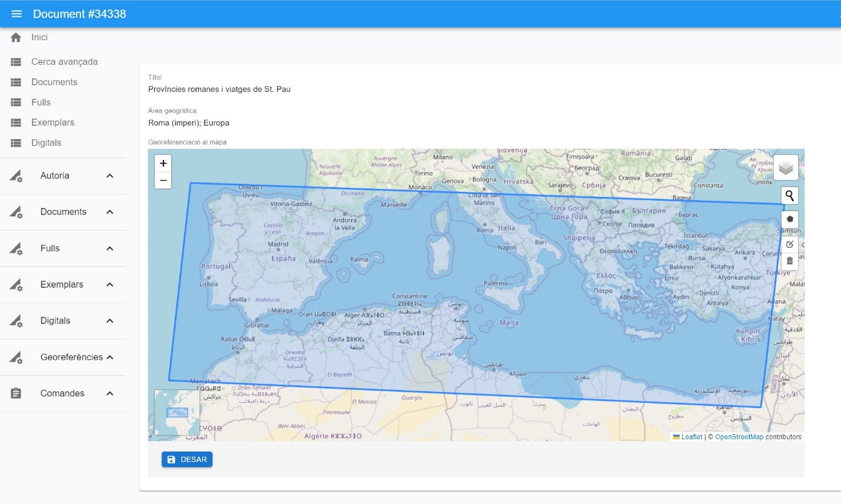The image size is (841, 504).
Task: Collapse the Digitals group chevron
Action: point(110,321)
